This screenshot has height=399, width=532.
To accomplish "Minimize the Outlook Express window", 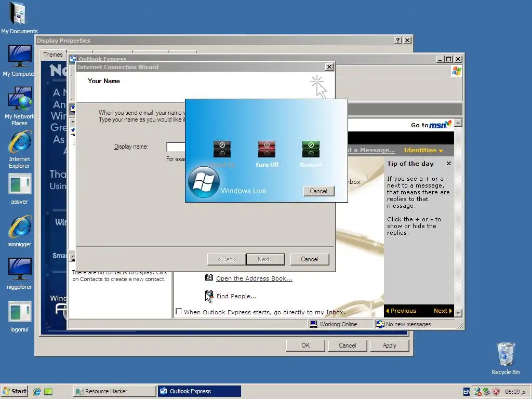I will [x=440, y=59].
